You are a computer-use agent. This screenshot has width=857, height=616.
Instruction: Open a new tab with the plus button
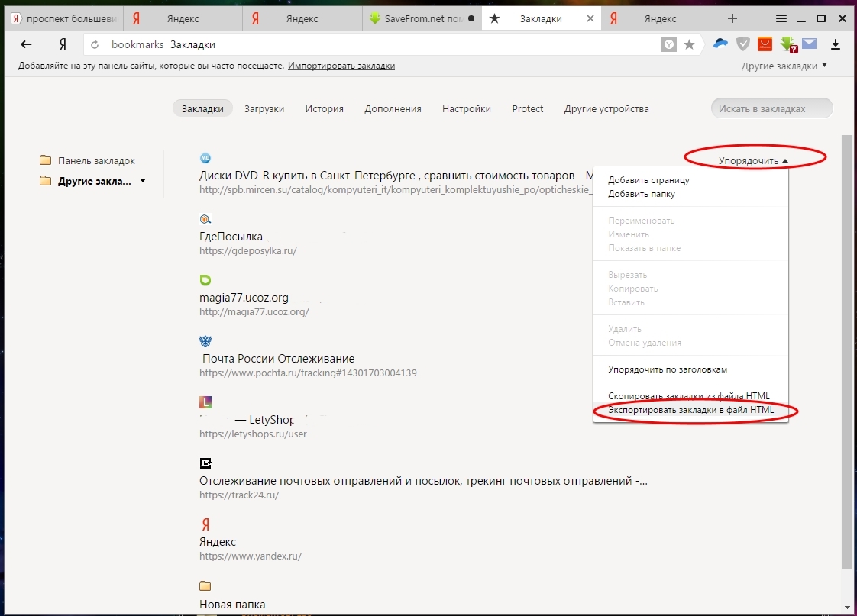point(732,18)
